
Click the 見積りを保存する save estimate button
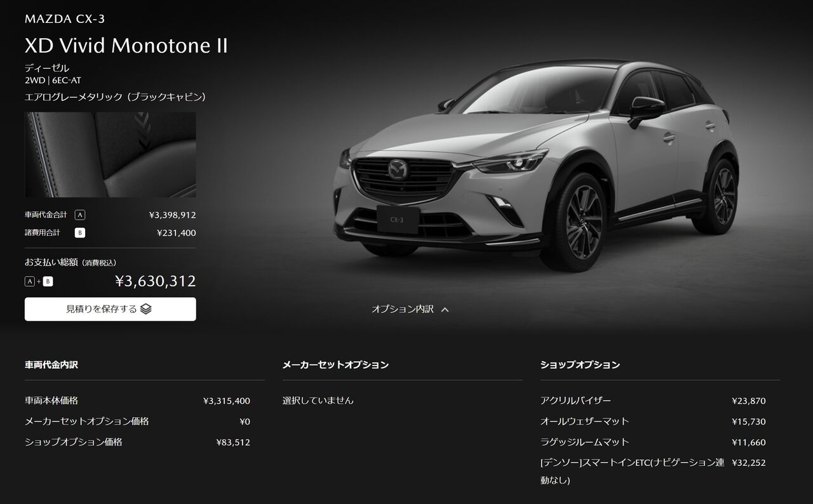coord(111,309)
